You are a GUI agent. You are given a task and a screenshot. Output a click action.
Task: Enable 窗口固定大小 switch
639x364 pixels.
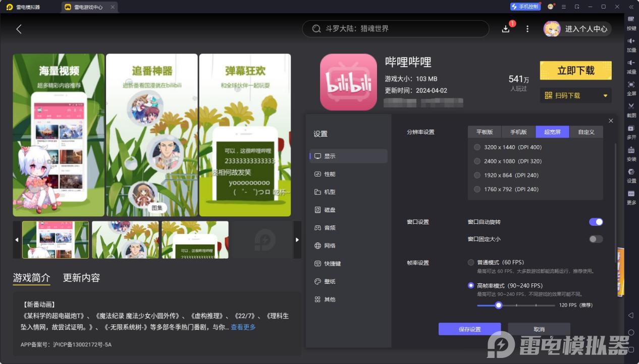pos(596,239)
